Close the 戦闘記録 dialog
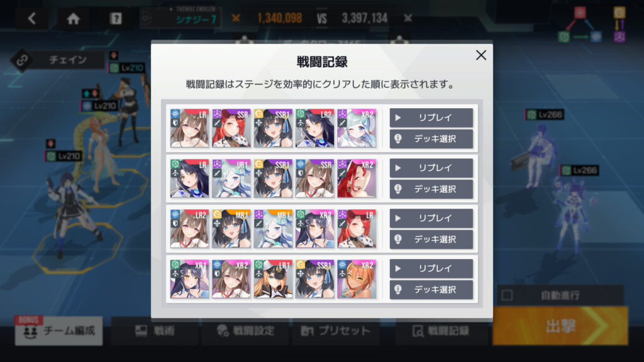This screenshot has height=362, width=644. point(481,55)
